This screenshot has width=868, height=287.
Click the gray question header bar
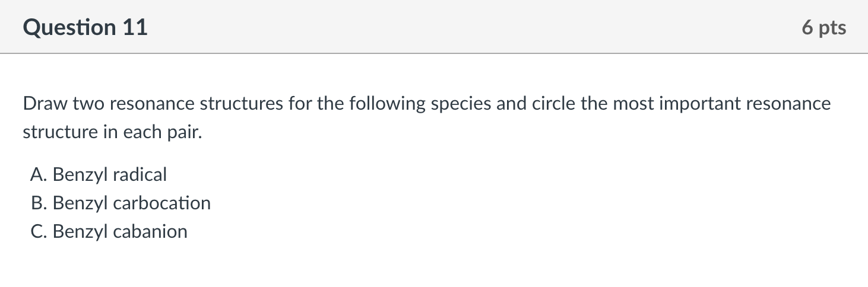tap(434, 27)
